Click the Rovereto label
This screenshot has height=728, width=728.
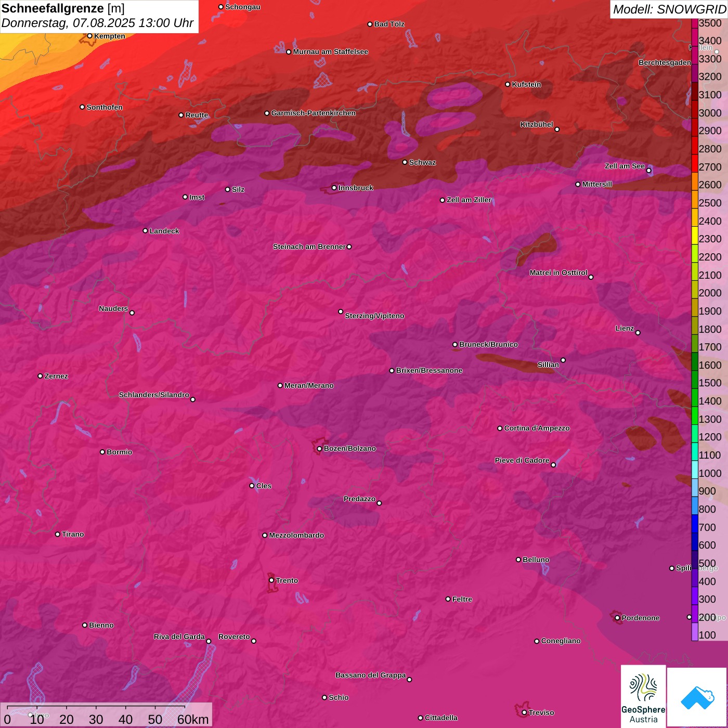[x=234, y=636]
